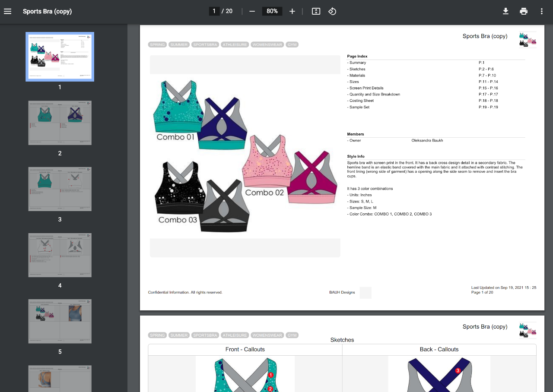Image resolution: width=553 pixels, height=392 pixels.
Task: Click 'Back - Callouts' column header
Action: (439, 349)
